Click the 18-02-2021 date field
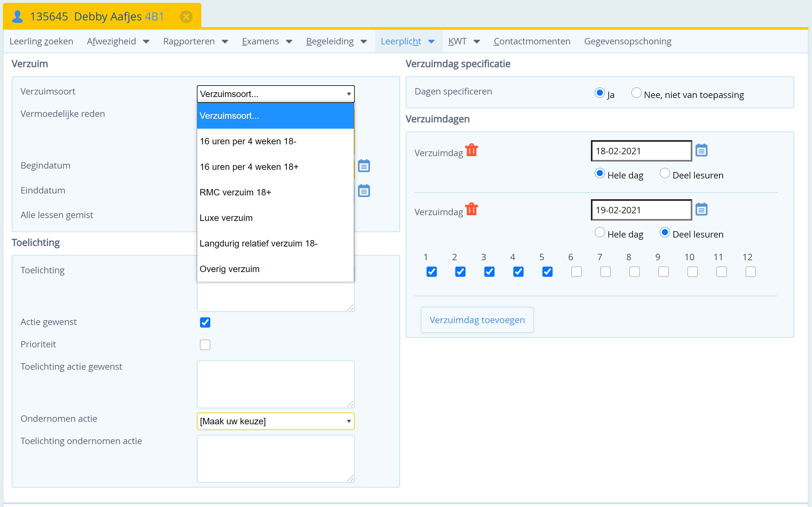Viewport: 812px width, 507px height. coord(642,151)
